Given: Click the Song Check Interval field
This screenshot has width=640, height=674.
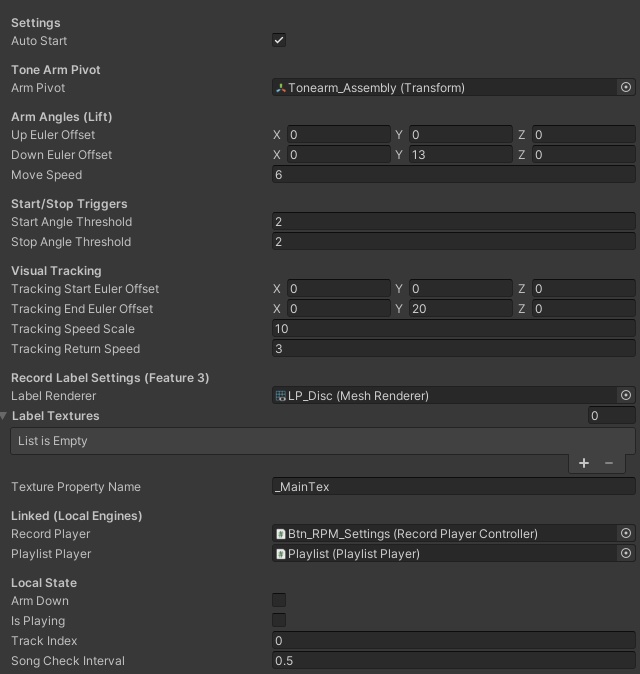Looking at the screenshot, I should tap(453, 661).
